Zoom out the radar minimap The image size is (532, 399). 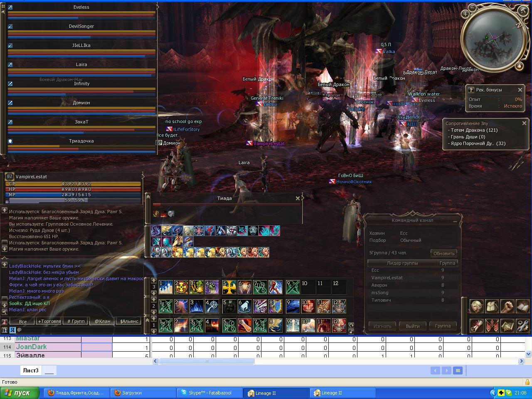coord(473,7)
